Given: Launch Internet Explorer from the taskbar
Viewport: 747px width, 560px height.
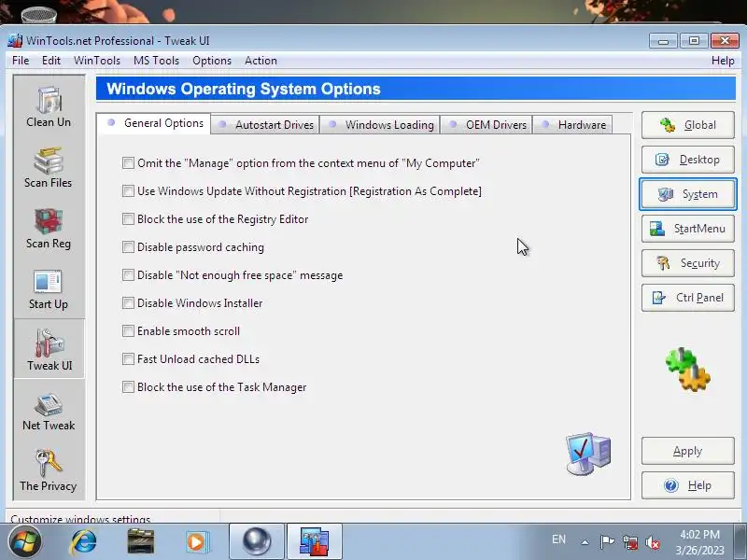Looking at the screenshot, I should (84, 542).
